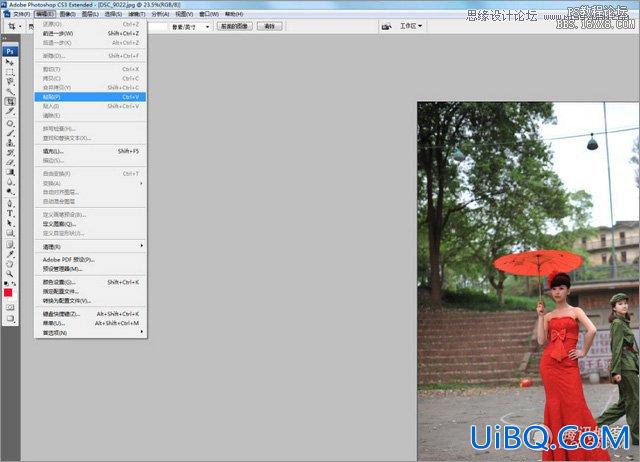Select the Gradient tool
Screen dimensions: 640x462
coord(10,172)
